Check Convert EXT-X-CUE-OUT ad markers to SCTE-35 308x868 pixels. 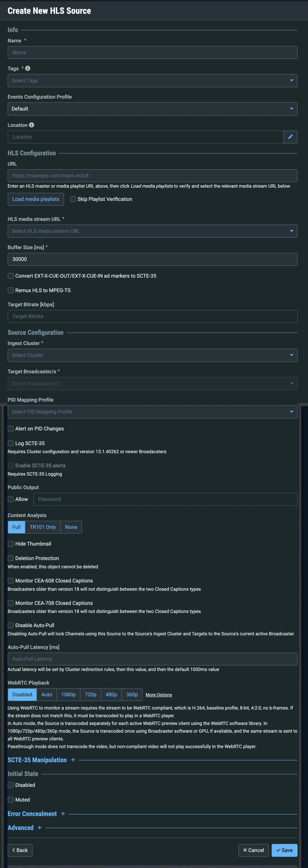point(11,276)
